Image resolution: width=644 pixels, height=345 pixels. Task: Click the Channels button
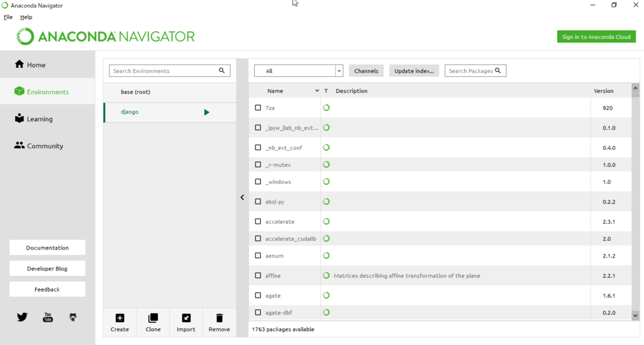click(x=367, y=70)
